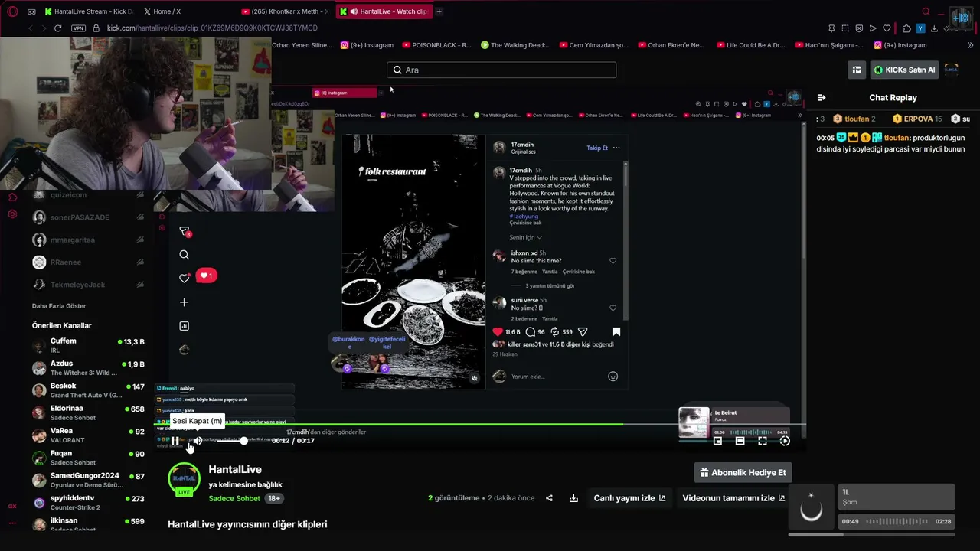Click the kick.com address bar
The height and width of the screenshot is (551, 980).
click(x=212, y=28)
